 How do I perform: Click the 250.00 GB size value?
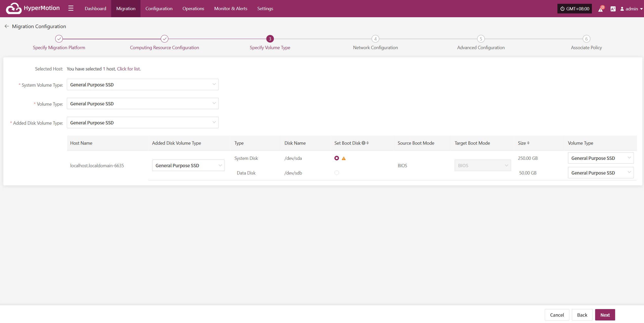tap(528, 158)
